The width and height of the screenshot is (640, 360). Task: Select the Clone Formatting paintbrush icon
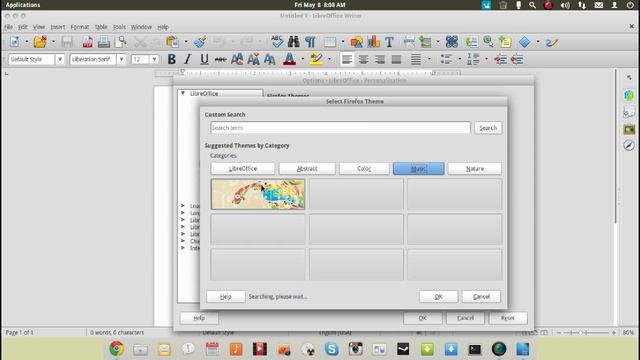200,42
